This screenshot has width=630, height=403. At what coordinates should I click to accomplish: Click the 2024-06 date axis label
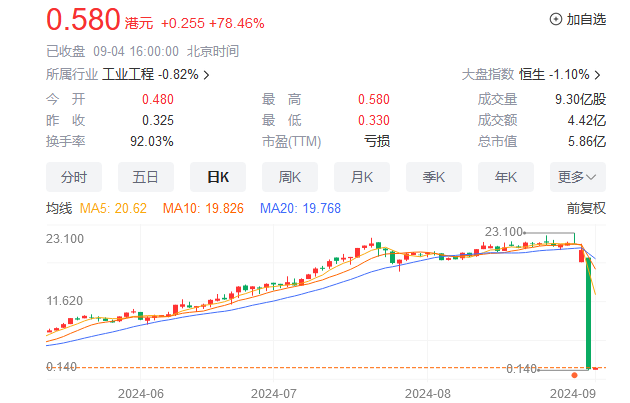tap(141, 394)
